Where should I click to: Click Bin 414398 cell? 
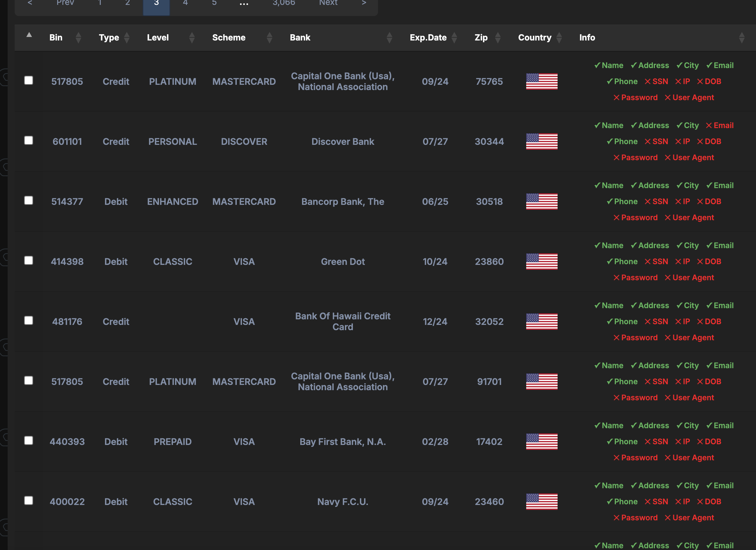click(x=67, y=262)
